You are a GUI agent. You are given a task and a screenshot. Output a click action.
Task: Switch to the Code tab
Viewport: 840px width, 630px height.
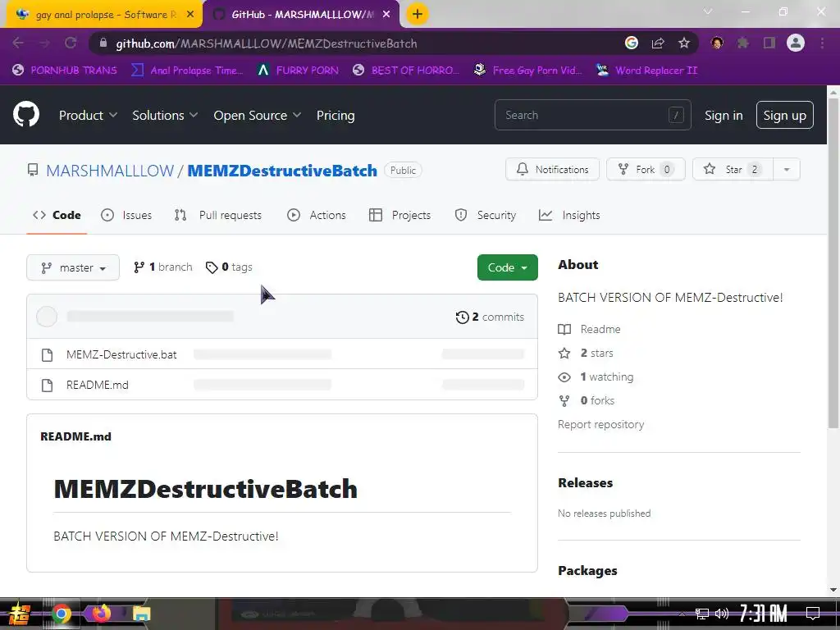[57, 216]
